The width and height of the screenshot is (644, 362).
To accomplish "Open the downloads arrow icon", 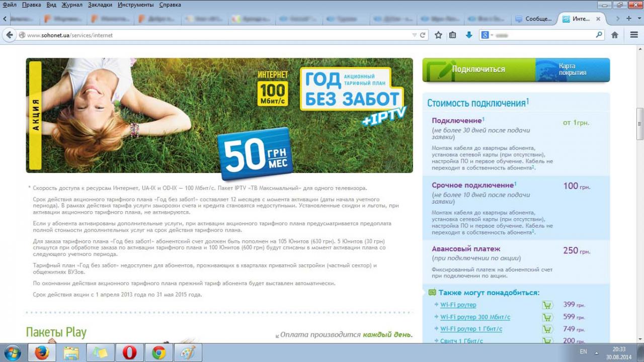I will tap(469, 35).
